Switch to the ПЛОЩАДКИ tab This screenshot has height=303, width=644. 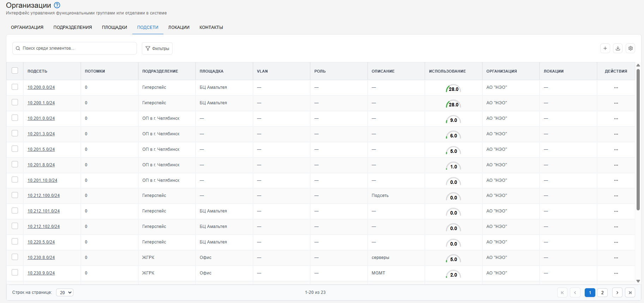tap(115, 27)
